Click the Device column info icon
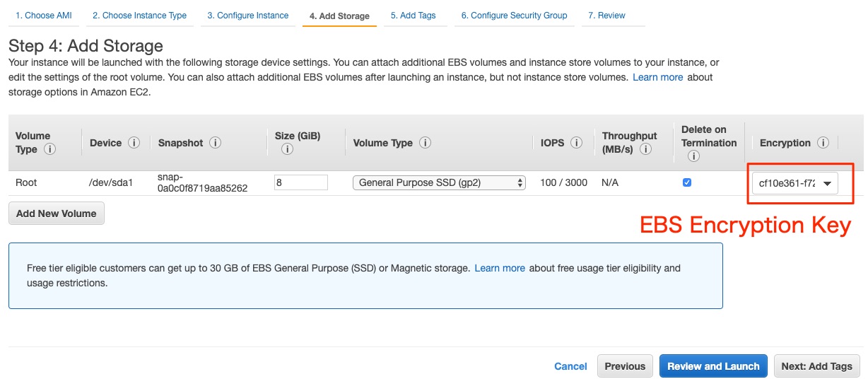Image resolution: width=868 pixels, height=379 pixels. [x=134, y=143]
